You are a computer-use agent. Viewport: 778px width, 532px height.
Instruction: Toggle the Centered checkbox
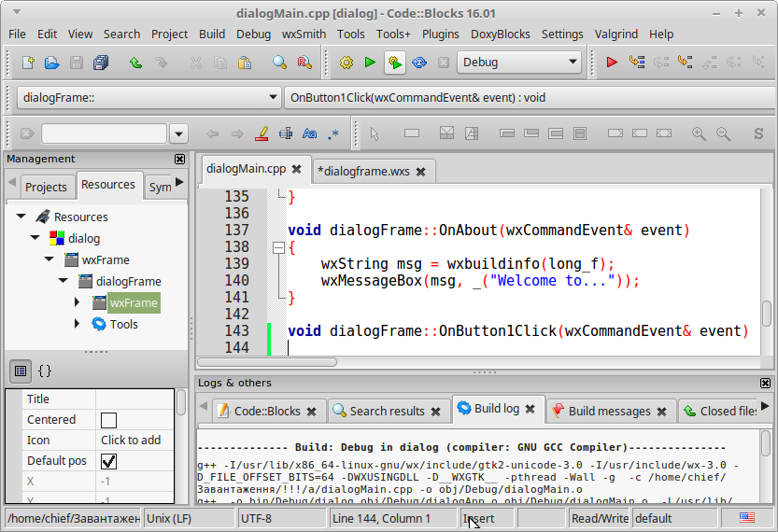[x=109, y=420]
